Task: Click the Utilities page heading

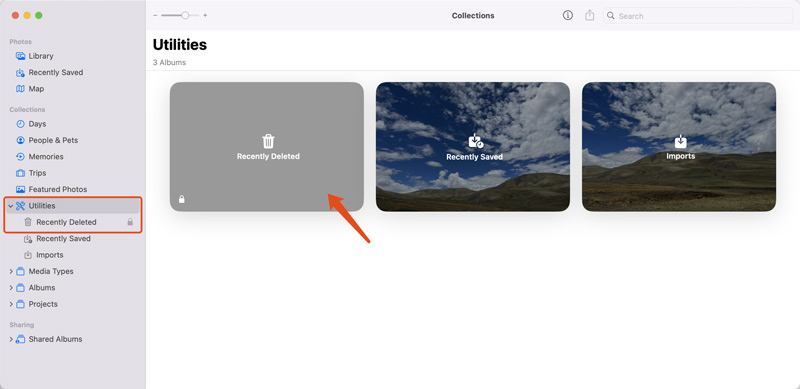Action: [x=180, y=44]
